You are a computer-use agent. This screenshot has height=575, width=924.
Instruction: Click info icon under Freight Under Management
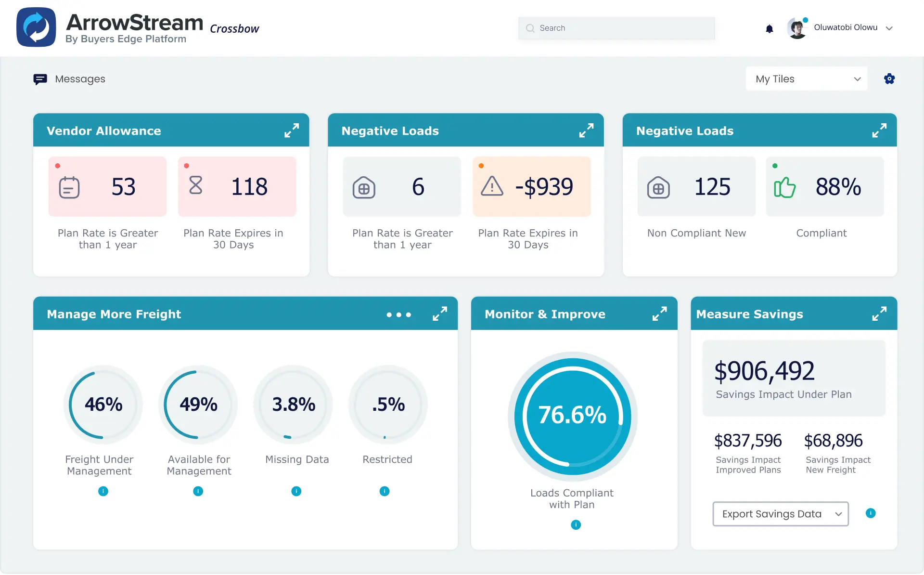click(x=103, y=491)
